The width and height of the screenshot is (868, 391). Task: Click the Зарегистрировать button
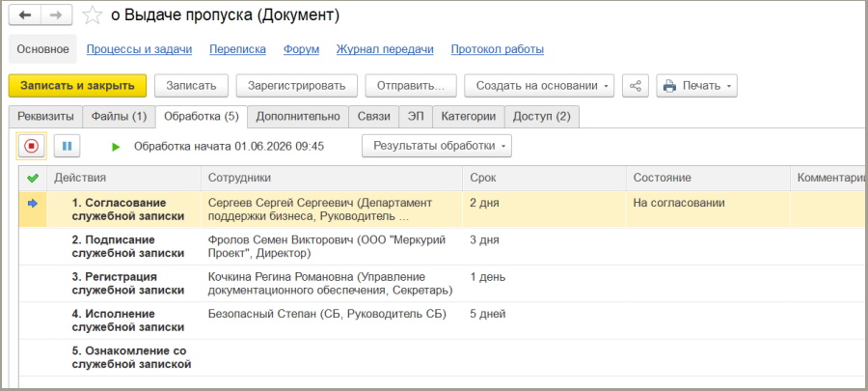297,86
